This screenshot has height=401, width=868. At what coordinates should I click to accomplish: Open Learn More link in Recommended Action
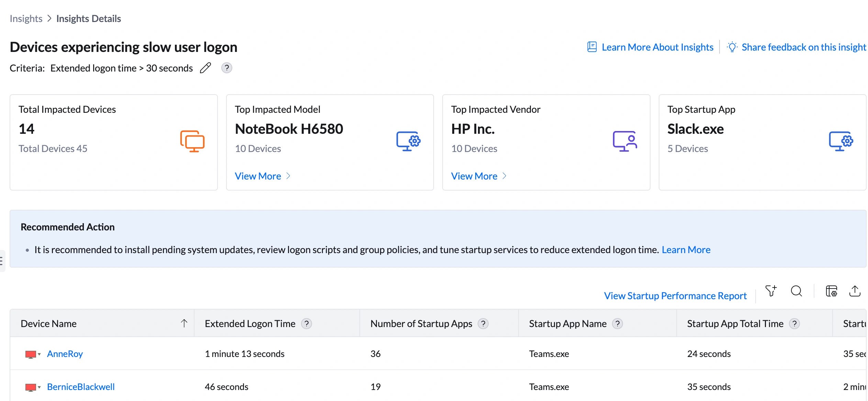click(x=686, y=250)
